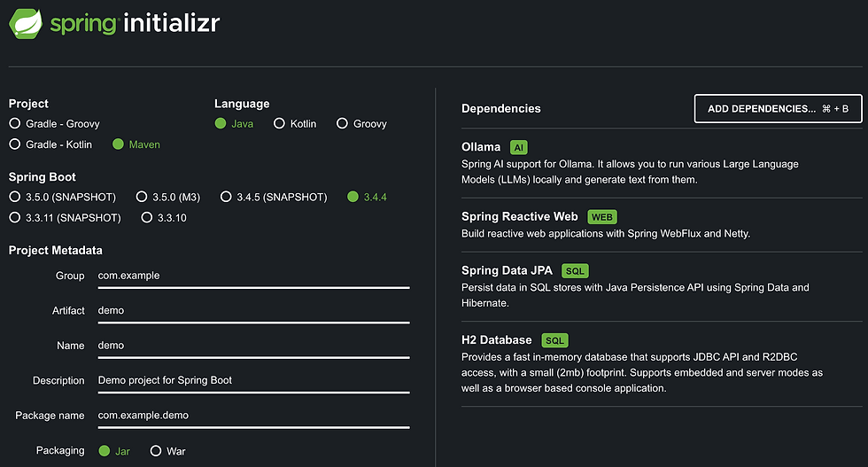Focus the Artifact input field

[253, 311]
